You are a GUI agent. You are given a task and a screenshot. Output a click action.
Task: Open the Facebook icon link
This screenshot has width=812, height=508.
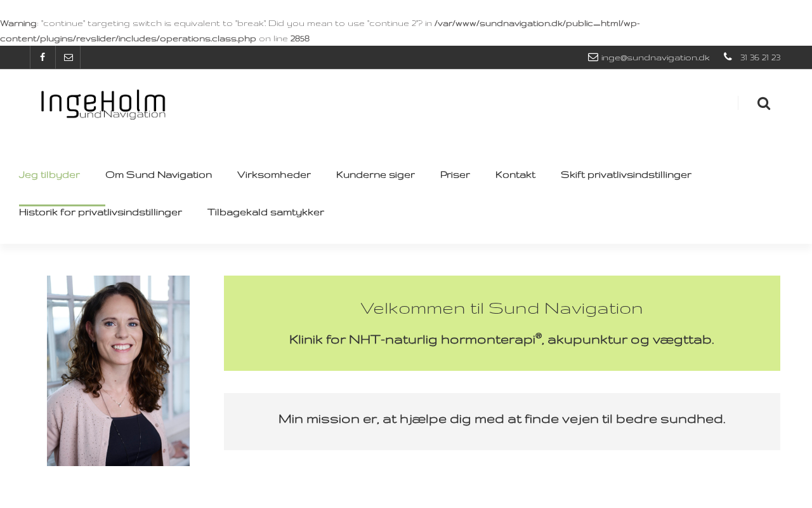coord(43,57)
